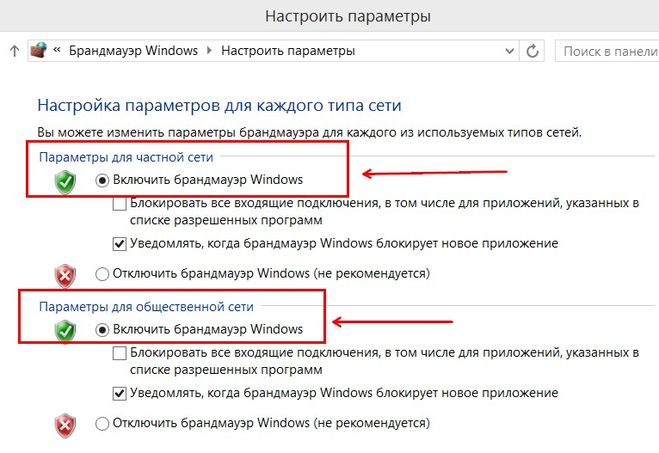Click the Refresh button in address bar
Image resolution: width=659 pixels, height=453 pixels.
pyautogui.click(x=532, y=51)
